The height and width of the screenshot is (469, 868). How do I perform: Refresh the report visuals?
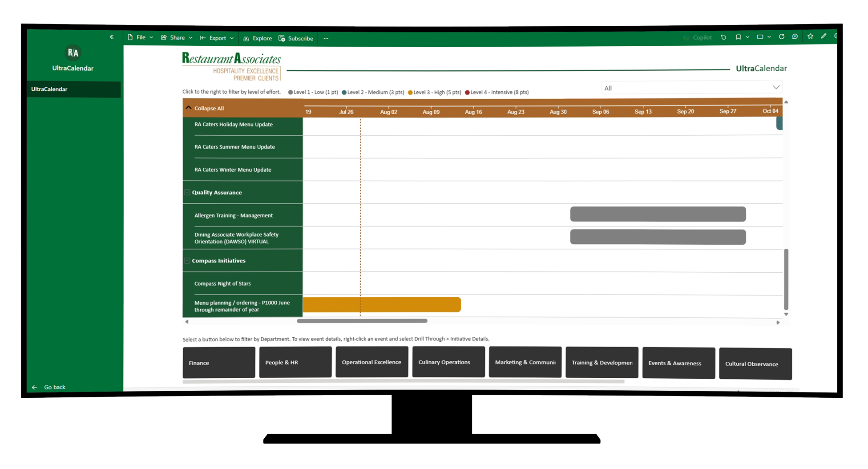coord(782,36)
